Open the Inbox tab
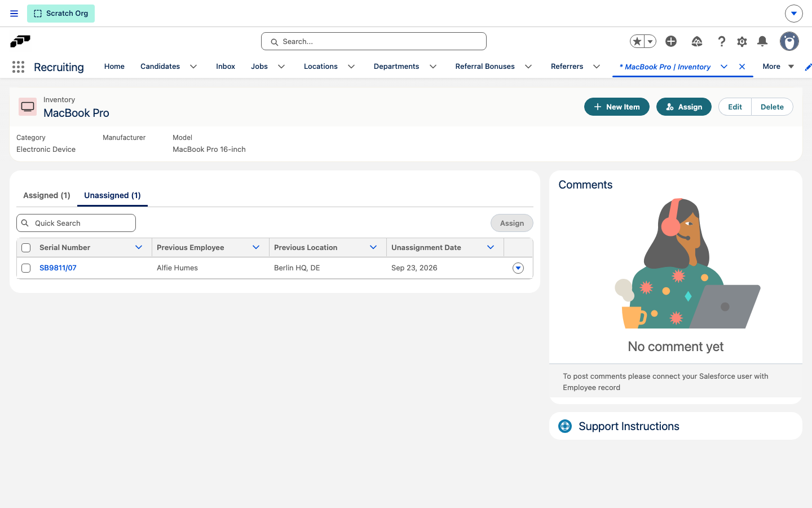The image size is (812, 508). pos(226,67)
